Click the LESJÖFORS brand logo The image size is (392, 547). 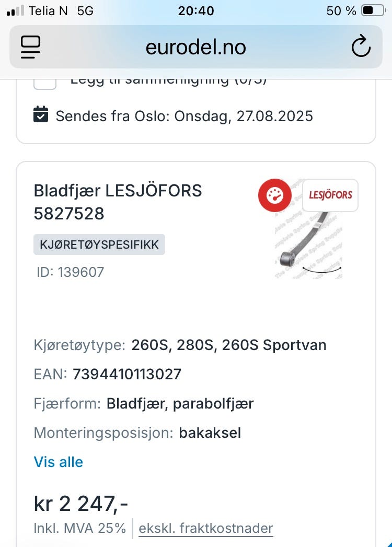tap(330, 195)
